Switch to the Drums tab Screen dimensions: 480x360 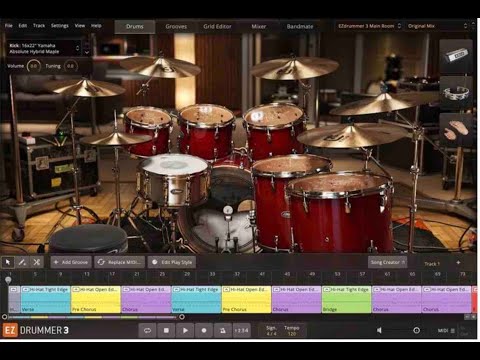coord(135,26)
